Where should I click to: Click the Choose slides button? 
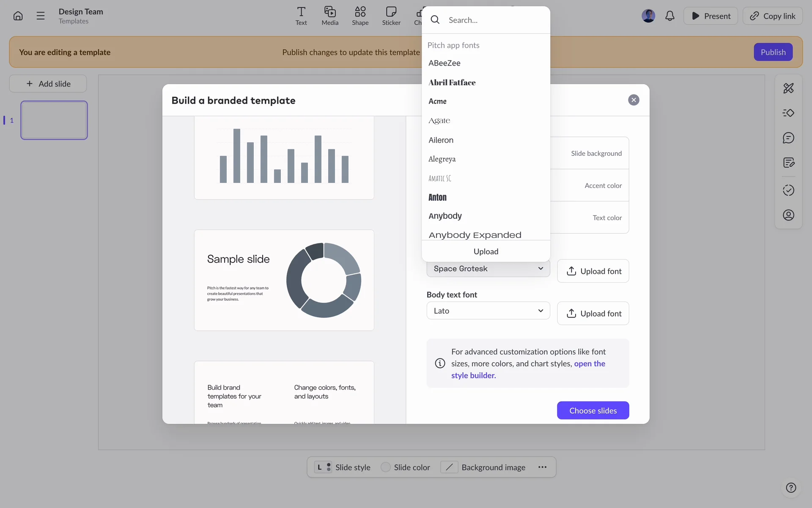click(x=593, y=411)
